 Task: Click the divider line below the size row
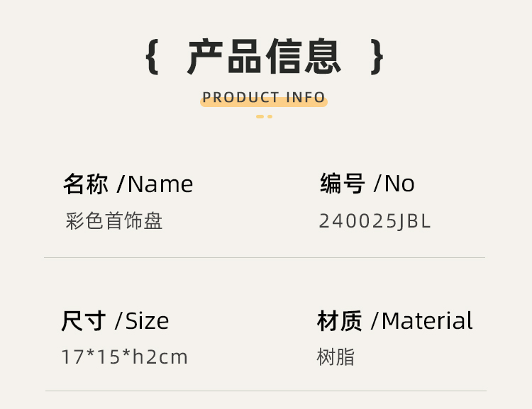pos(266,391)
